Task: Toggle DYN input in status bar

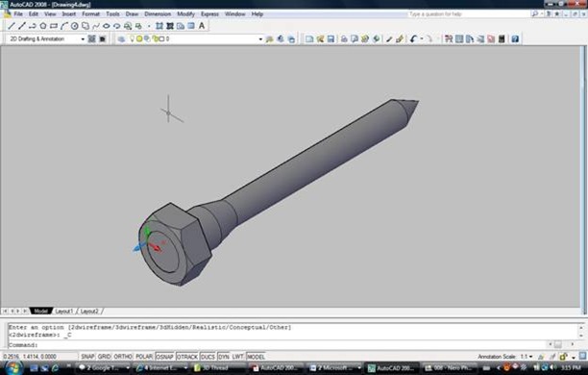Action: [x=224, y=356]
